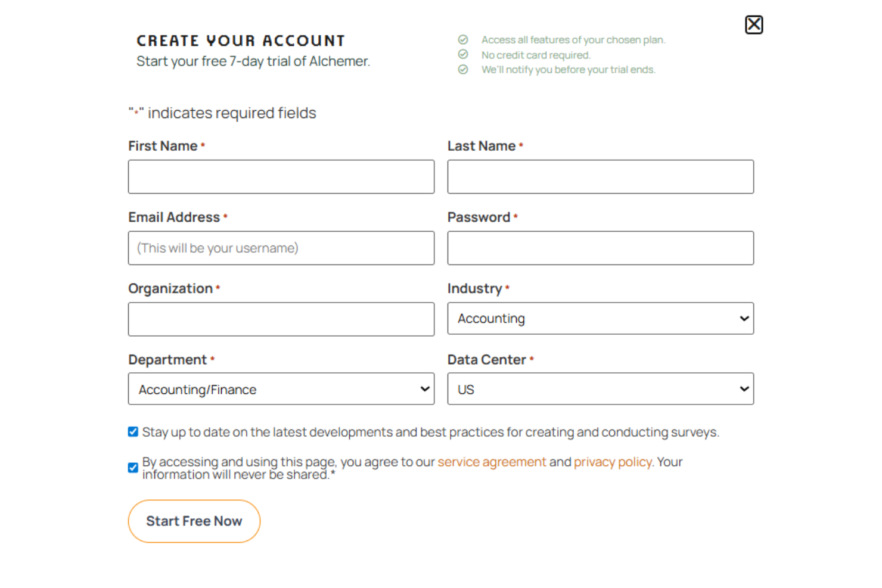
Task: Click checkmark icon next to 'No credit card required'
Action: coord(463,55)
